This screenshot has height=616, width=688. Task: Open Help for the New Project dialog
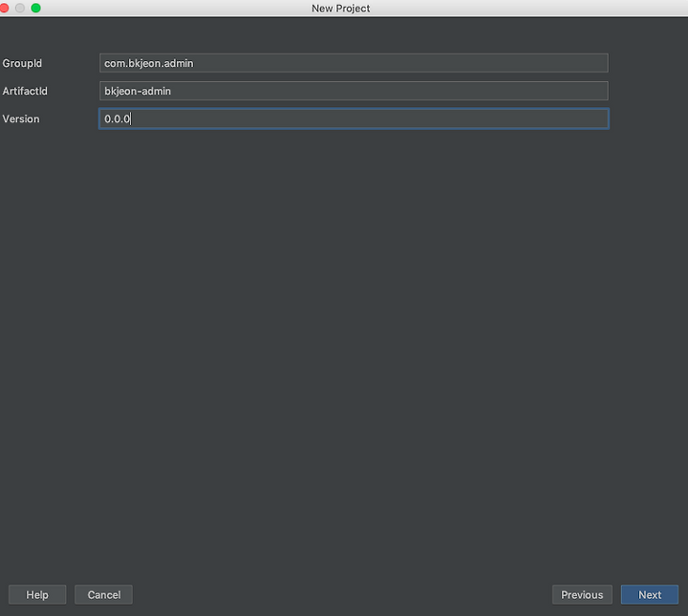click(37, 595)
